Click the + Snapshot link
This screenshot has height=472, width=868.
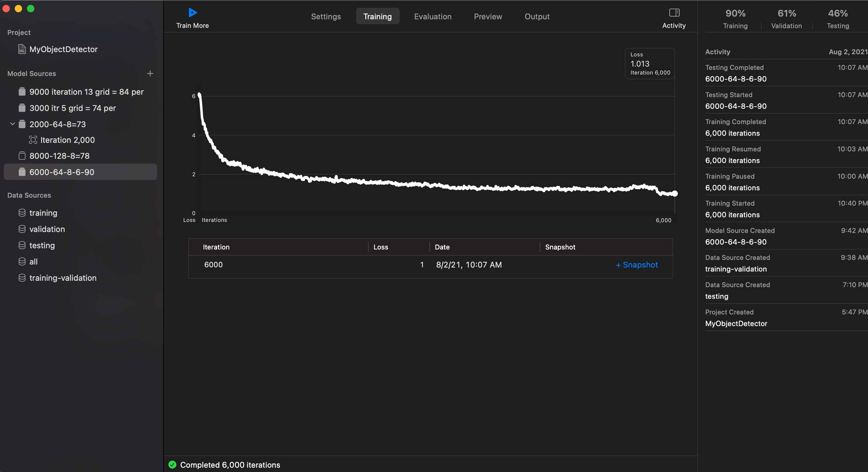636,265
